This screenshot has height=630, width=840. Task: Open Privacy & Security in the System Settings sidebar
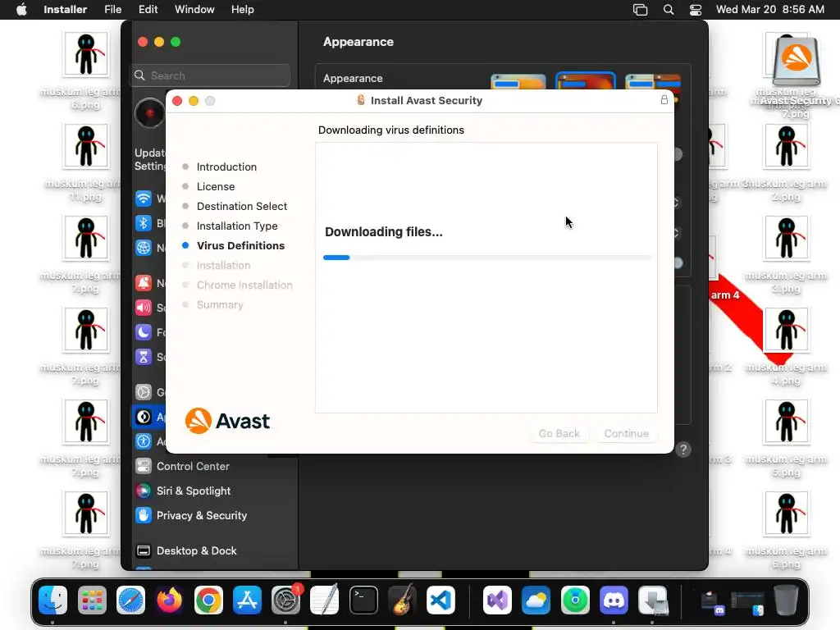(x=212, y=515)
